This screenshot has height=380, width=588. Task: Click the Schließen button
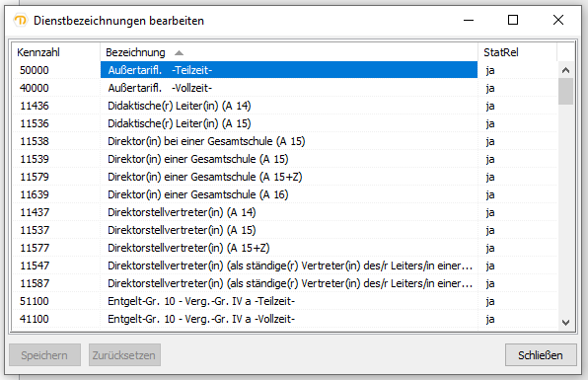541,355
